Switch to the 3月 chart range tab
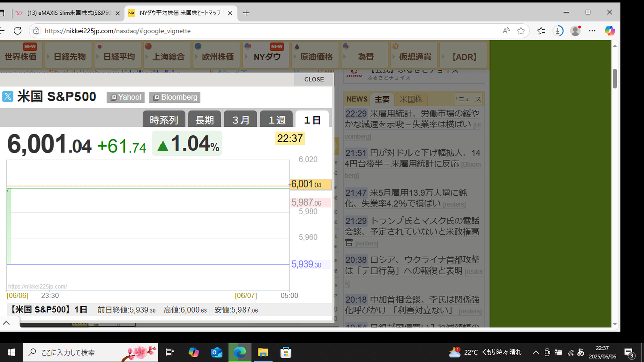 pyautogui.click(x=240, y=120)
